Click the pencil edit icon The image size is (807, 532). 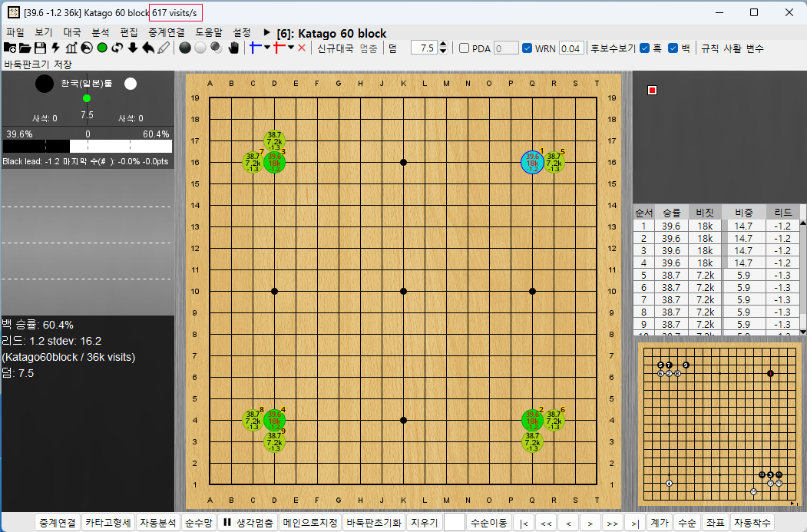164,48
